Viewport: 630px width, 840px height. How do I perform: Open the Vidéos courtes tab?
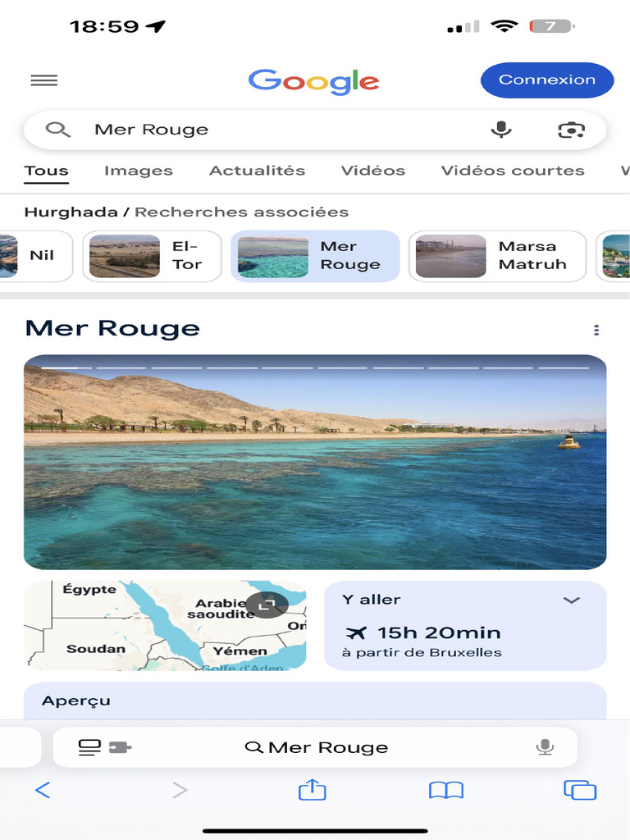[513, 171]
